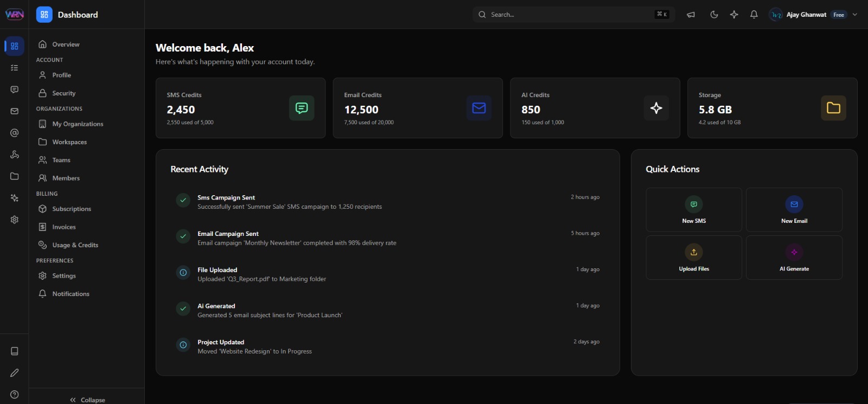This screenshot has width=868, height=404.
Task: Open Security settings
Action: (87, 93)
